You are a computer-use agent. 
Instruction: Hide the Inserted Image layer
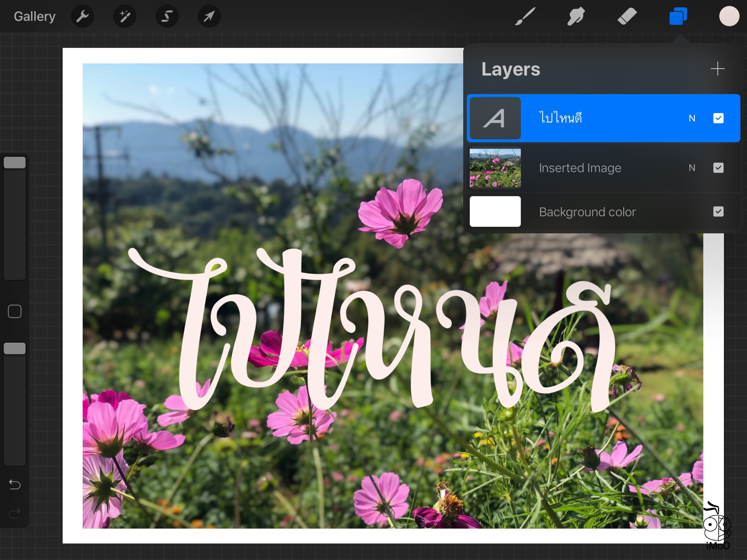(x=718, y=168)
